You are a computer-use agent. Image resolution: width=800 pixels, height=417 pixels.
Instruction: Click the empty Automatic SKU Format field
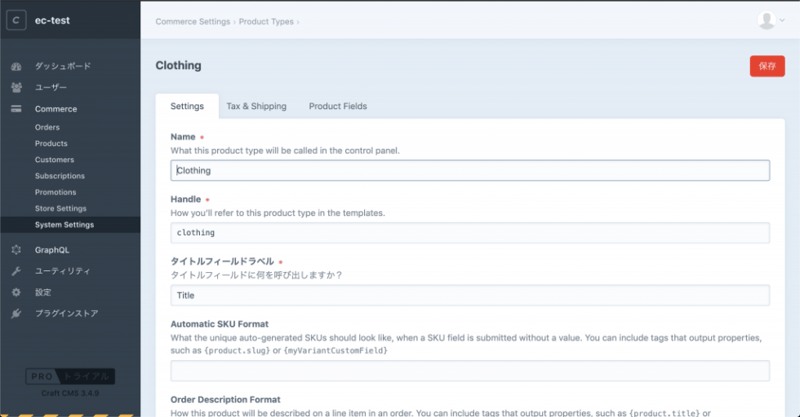coord(470,371)
